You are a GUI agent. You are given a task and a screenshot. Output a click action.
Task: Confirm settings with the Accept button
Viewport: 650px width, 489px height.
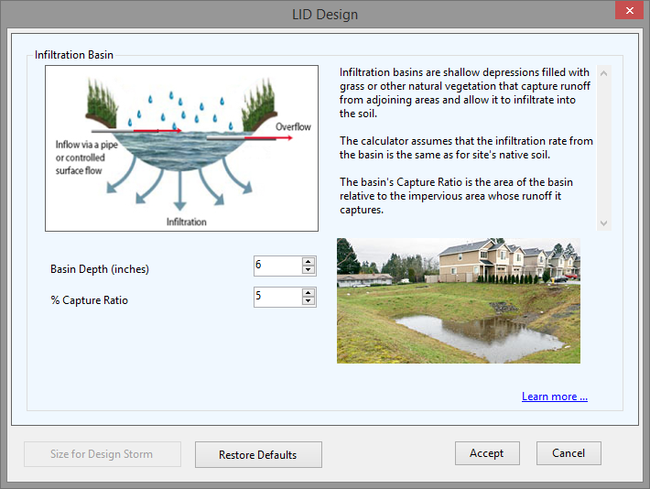coord(487,453)
